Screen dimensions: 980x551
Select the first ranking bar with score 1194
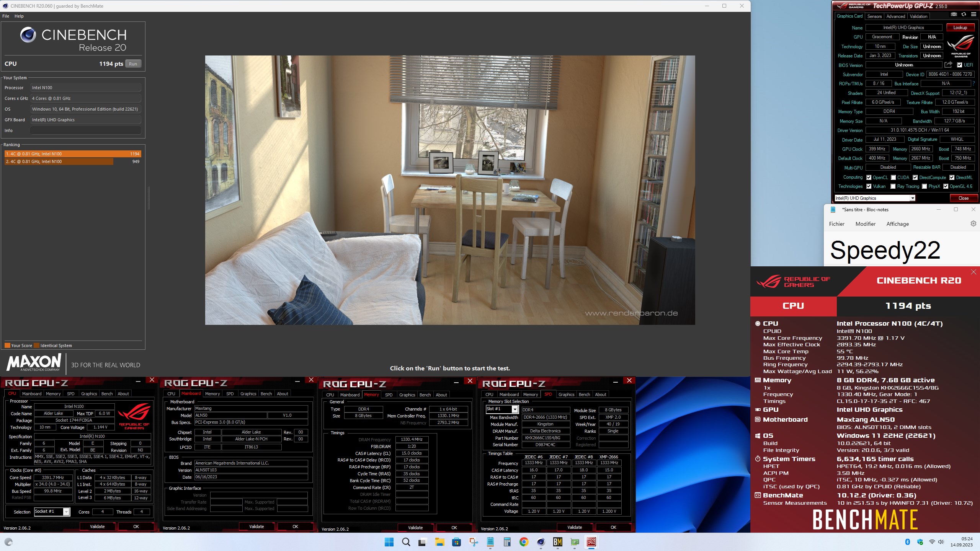(73, 154)
